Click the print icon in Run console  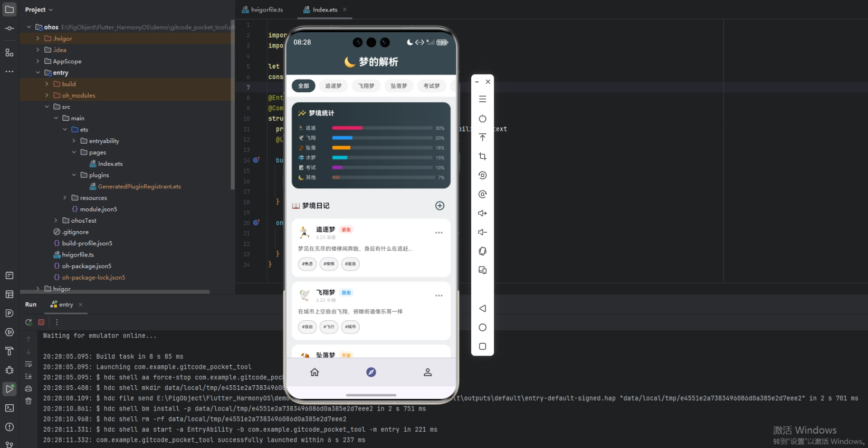28,389
